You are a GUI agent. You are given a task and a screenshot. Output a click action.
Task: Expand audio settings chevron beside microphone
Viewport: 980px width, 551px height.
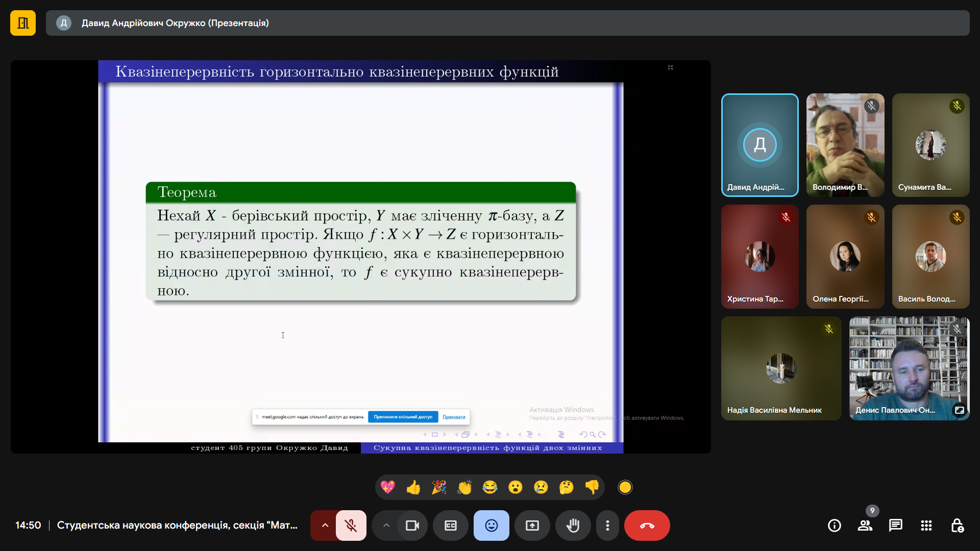(325, 525)
